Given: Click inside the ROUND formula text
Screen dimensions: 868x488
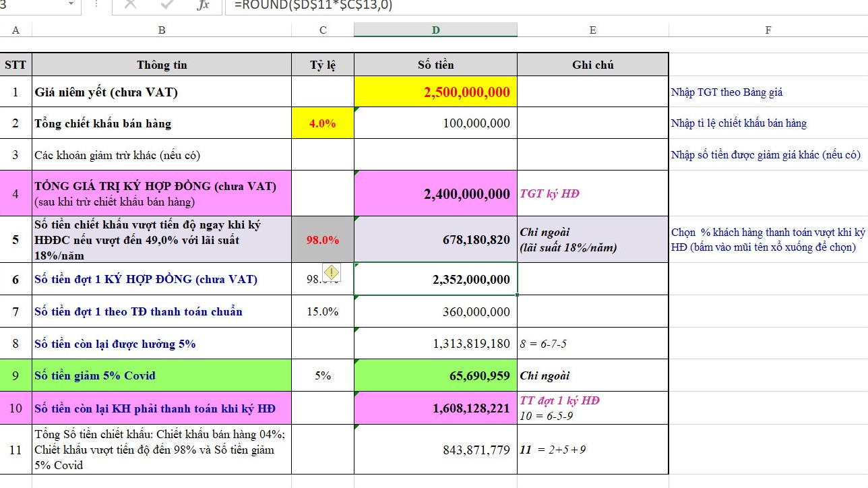Looking at the screenshot, I should (313, 5).
